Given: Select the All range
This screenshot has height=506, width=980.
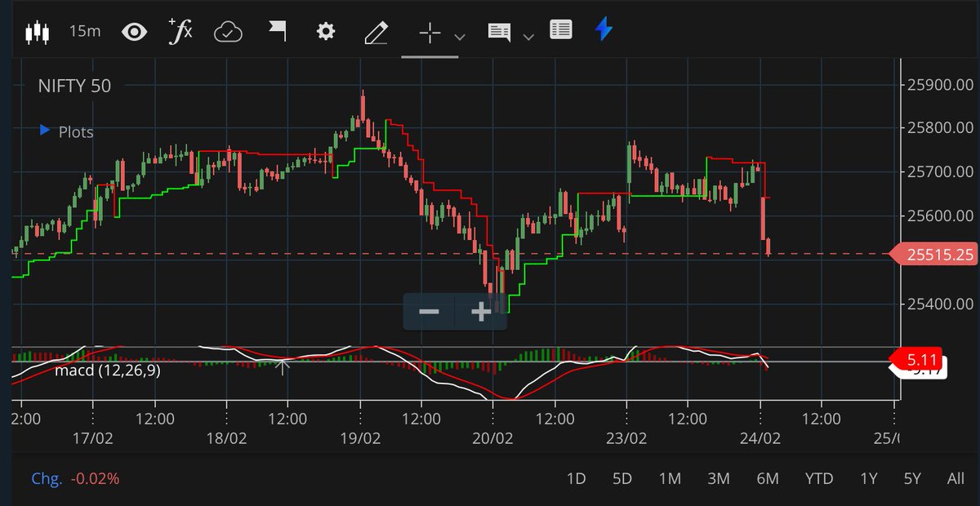Looking at the screenshot, I should point(955,479).
